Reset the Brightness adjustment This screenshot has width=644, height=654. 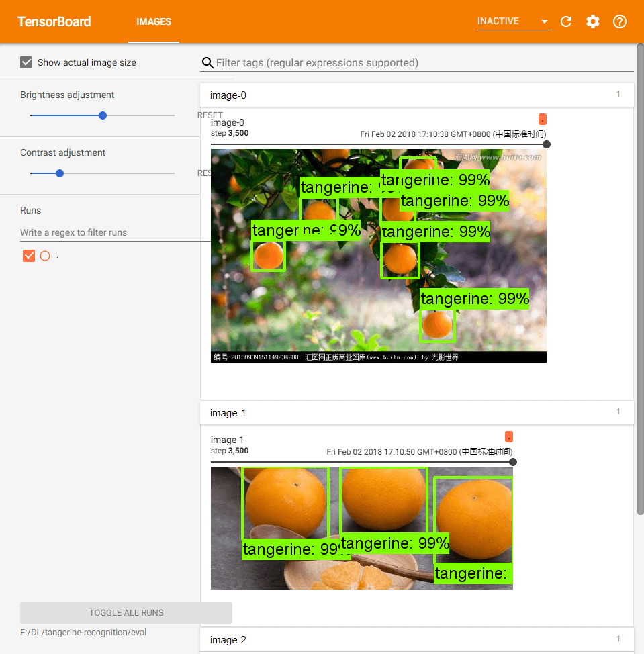[210, 115]
